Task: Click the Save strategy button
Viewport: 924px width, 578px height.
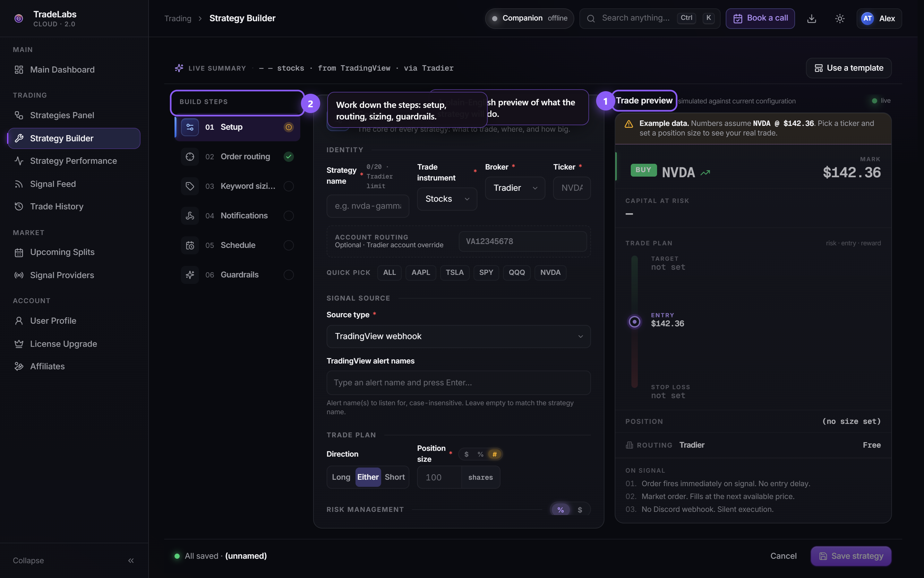Action: (851, 556)
